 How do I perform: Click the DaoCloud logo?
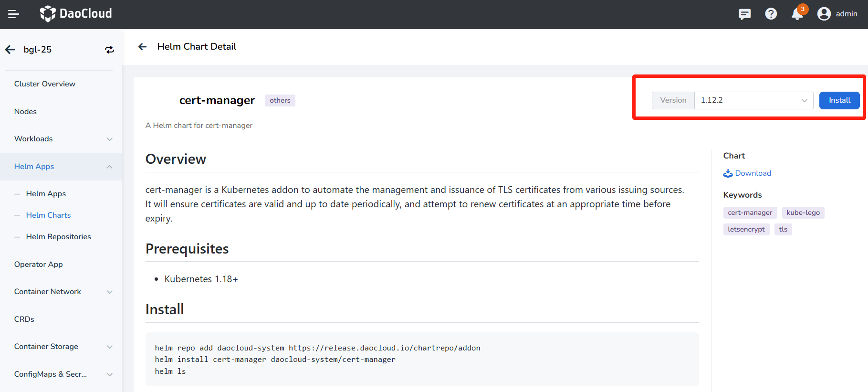[x=76, y=14]
